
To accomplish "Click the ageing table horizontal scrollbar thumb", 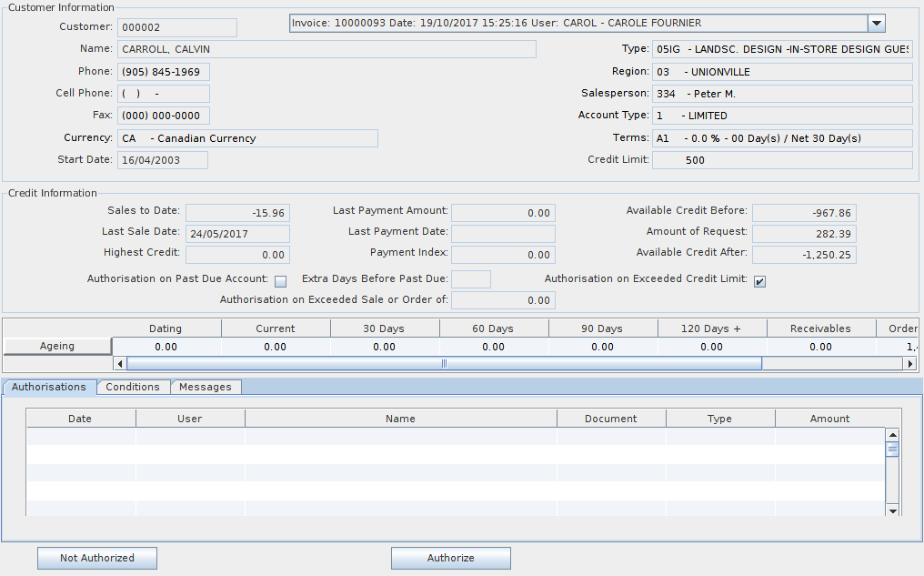I will (x=444, y=364).
